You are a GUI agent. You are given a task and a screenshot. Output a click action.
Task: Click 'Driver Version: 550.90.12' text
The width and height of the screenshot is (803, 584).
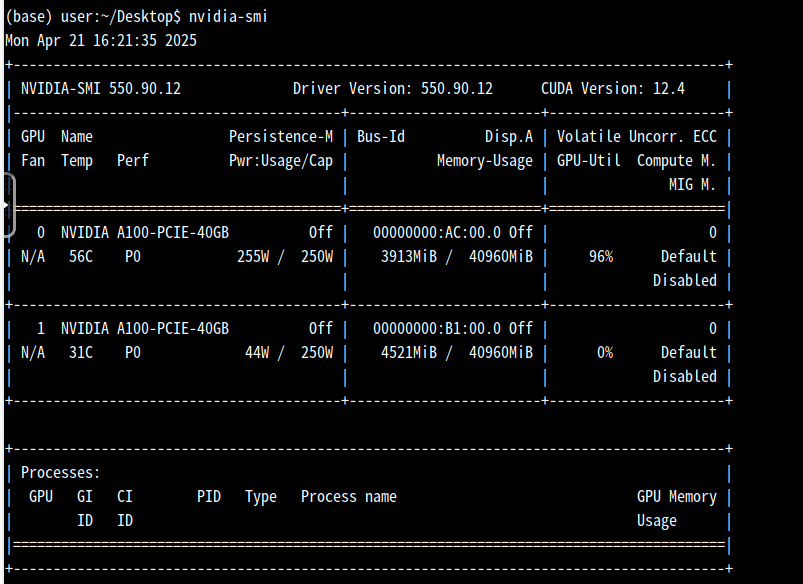point(393,89)
